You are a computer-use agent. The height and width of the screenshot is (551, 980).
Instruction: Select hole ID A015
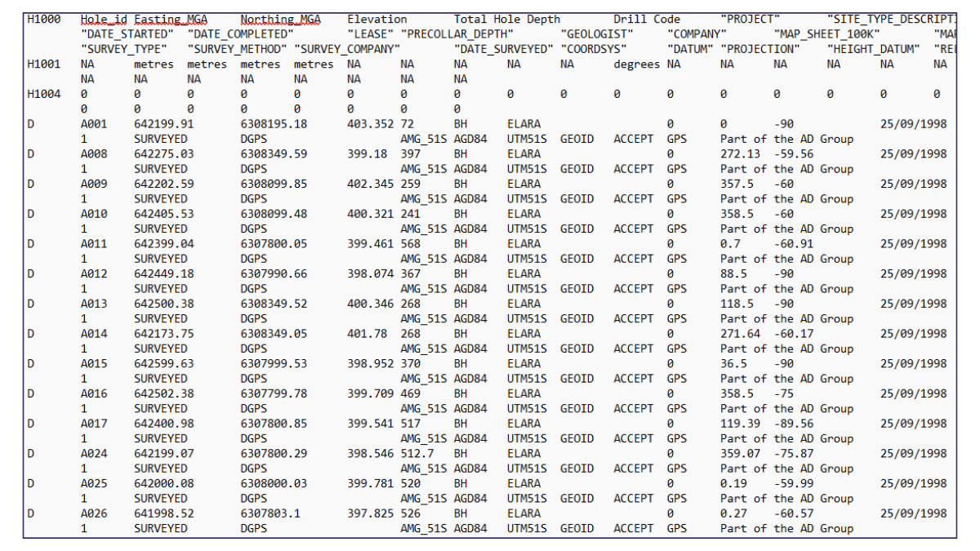click(x=94, y=364)
